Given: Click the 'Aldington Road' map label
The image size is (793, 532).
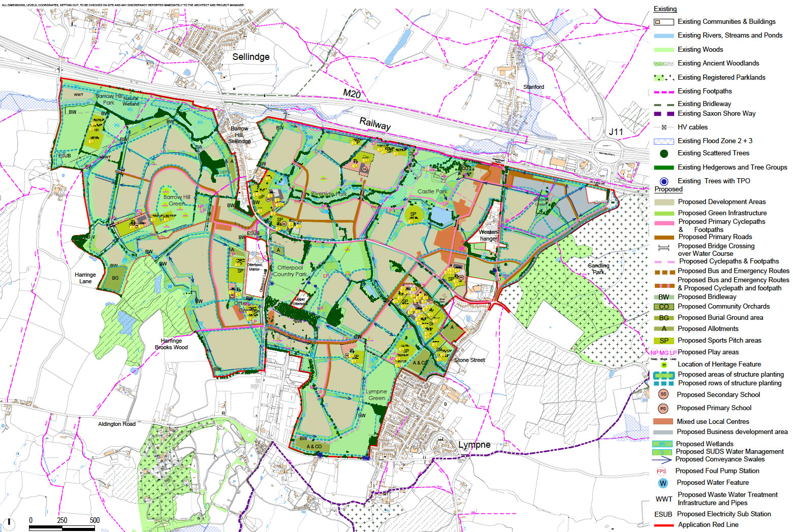Looking at the screenshot, I should [117, 424].
